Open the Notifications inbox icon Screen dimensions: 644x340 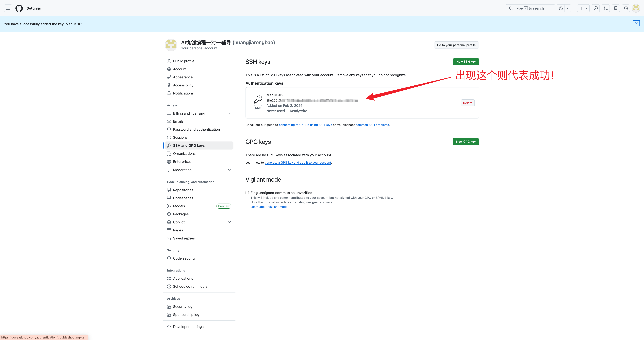tap(626, 8)
